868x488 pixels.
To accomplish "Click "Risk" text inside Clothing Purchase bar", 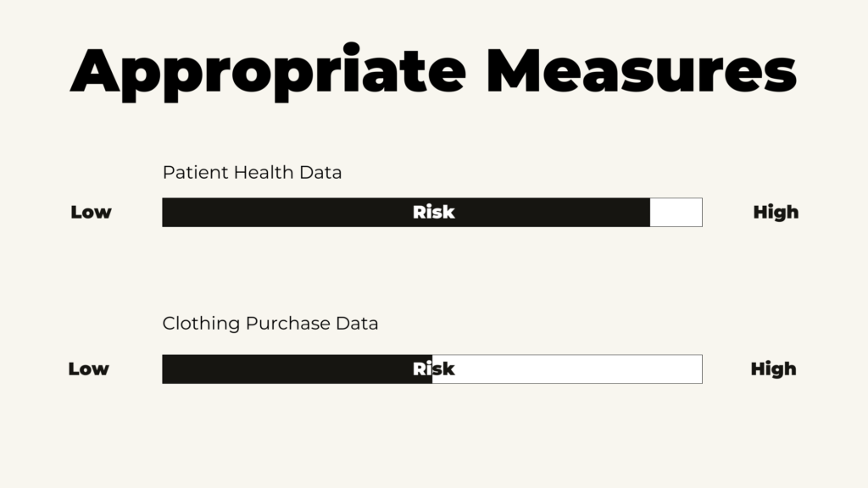I will (x=433, y=369).
